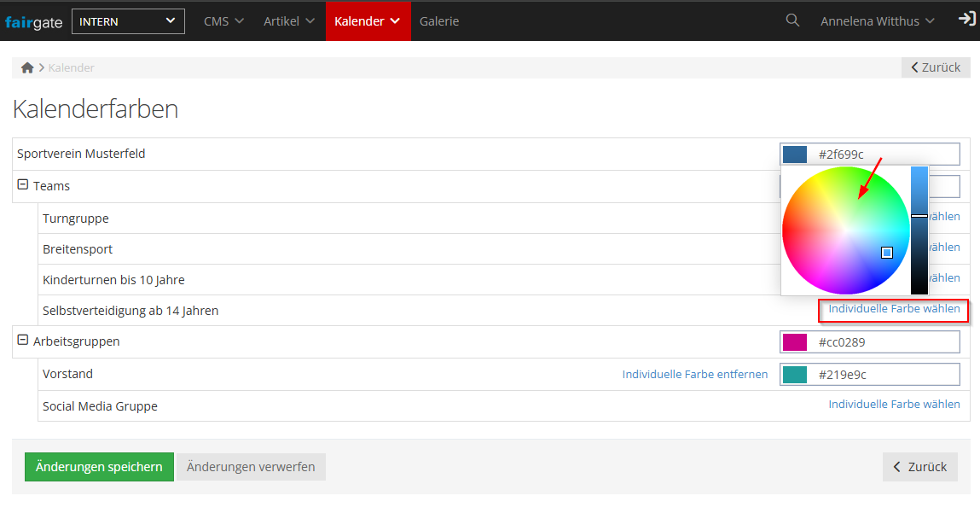980x519 pixels.
Task: Click the home breadcrumb icon
Action: (x=27, y=67)
